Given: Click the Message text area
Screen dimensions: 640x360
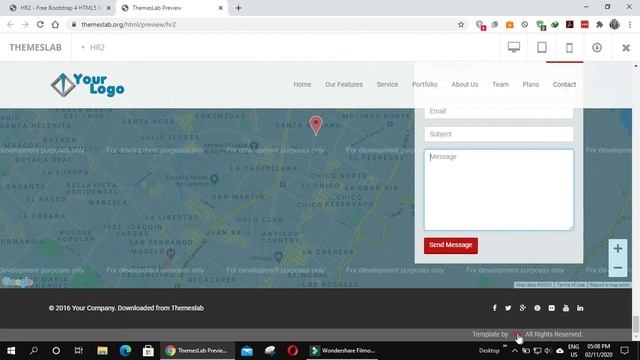Looking at the screenshot, I should coord(499,190).
